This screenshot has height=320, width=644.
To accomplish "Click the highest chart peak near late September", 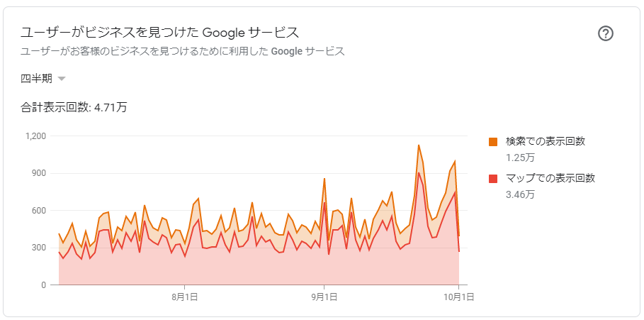I will pos(419,145).
